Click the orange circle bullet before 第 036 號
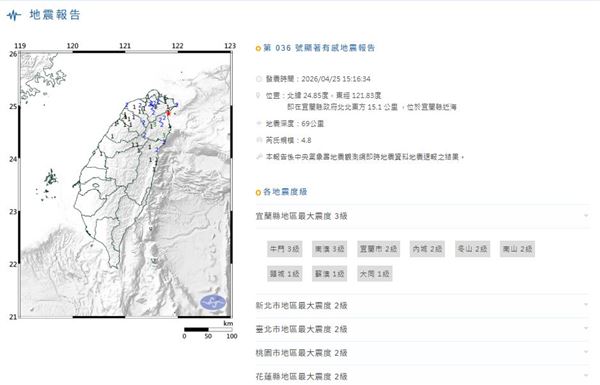The image size is (600, 385). (258, 48)
